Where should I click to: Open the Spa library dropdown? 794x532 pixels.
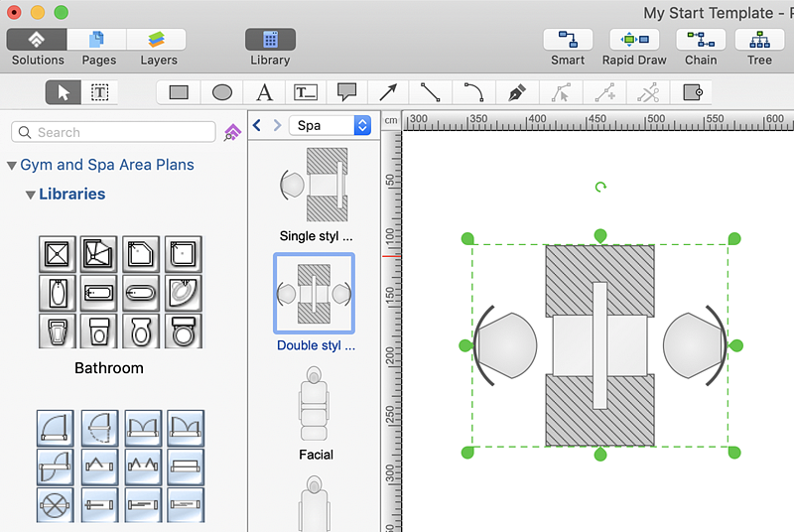coord(330,125)
